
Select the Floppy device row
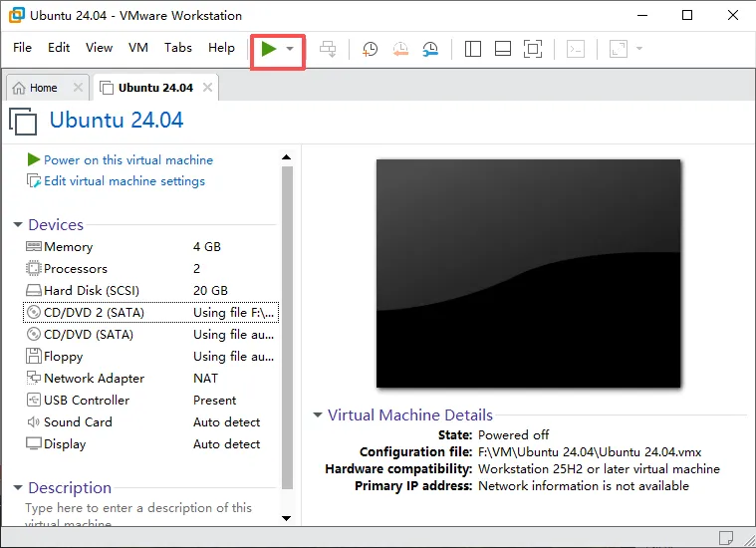(151, 357)
